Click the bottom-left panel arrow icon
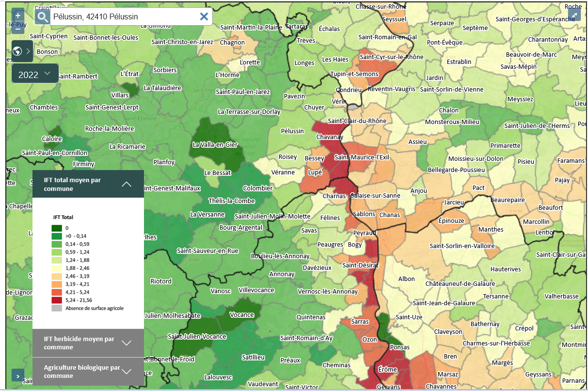Screen dimensions: 588x391 [x=18, y=375]
